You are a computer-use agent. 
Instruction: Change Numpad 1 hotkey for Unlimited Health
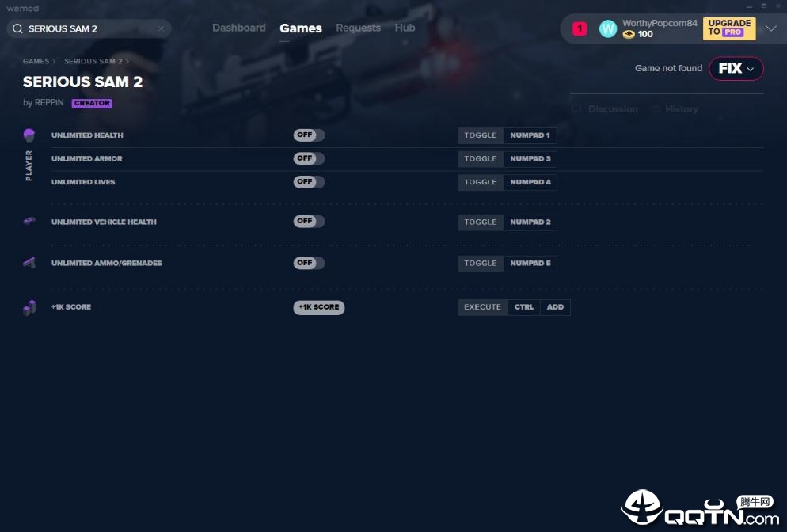click(x=530, y=135)
